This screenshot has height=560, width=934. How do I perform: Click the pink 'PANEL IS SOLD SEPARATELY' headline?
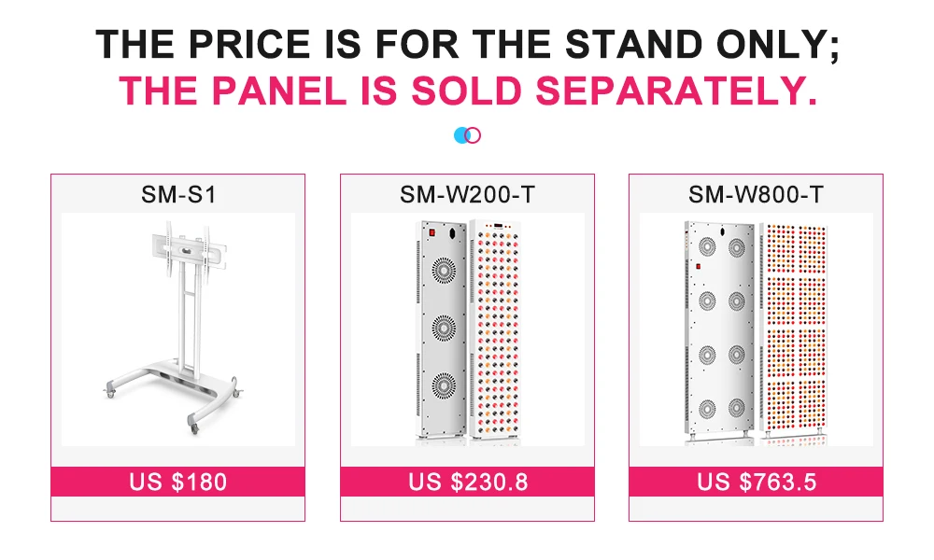pyautogui.click(x=468, y=91)
